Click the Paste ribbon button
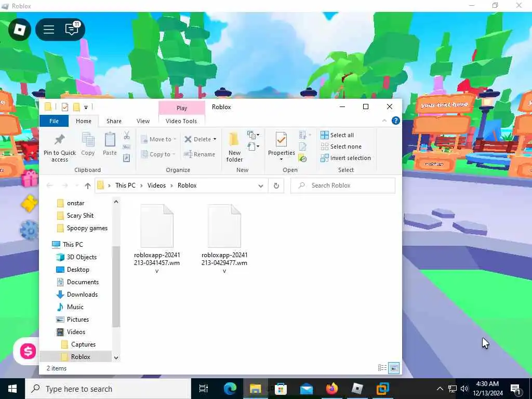The width and height of the screenshot is (532, 399). (x=110, y=144)
